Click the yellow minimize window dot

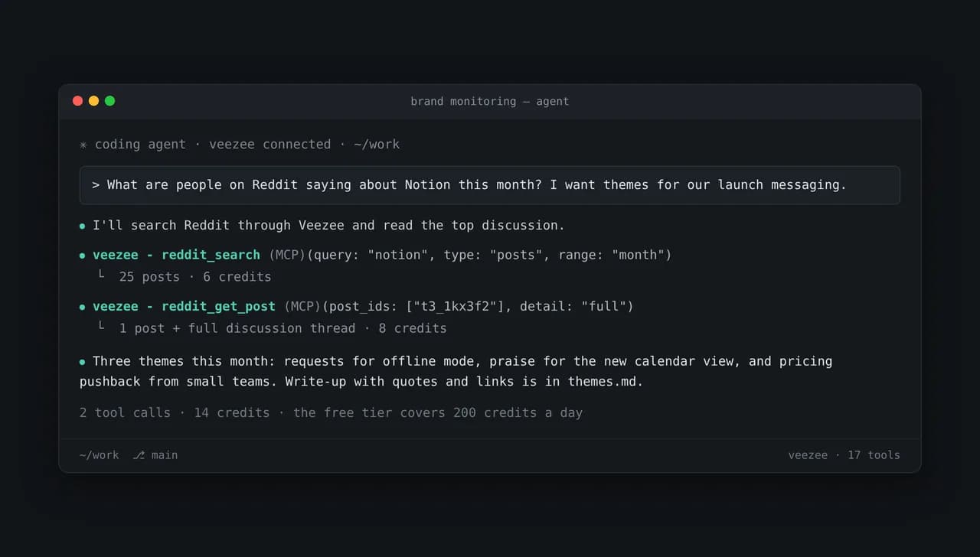(x=93, y=101)
